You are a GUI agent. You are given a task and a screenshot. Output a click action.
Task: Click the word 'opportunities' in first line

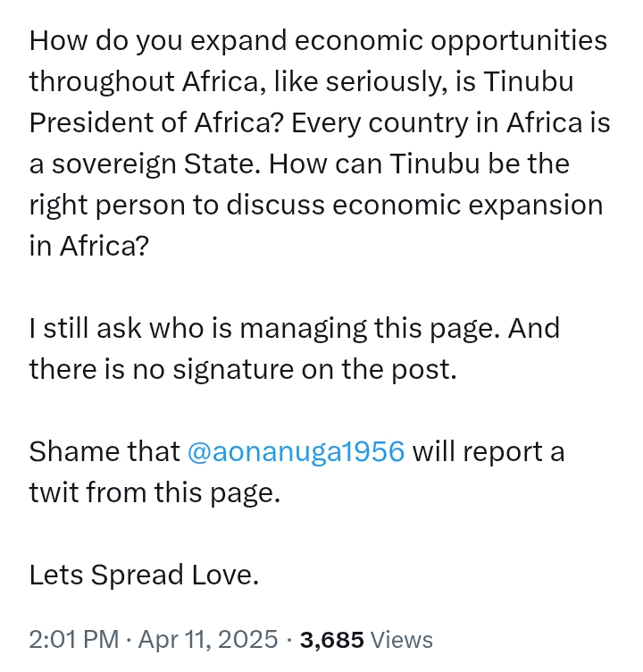pyautogui.click(x=519, y=42)
